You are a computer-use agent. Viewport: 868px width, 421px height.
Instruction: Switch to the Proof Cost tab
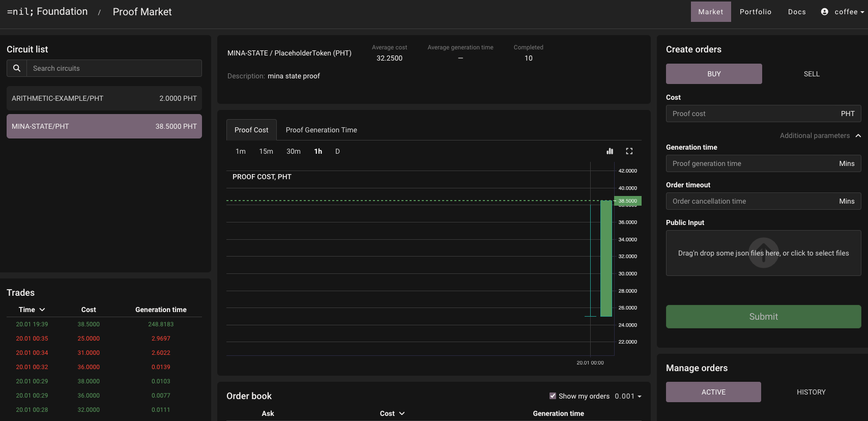pos(251,130)
